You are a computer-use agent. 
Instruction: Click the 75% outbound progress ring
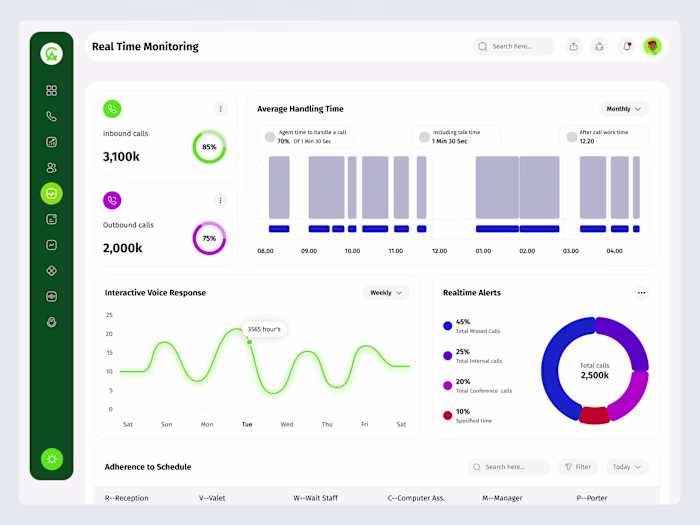(209, 238)
